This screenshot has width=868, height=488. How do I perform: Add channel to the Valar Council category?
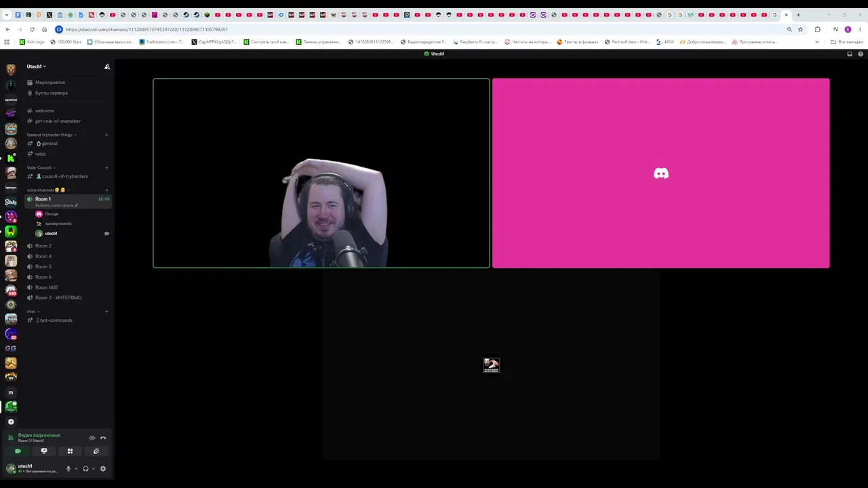pos(106,167)
